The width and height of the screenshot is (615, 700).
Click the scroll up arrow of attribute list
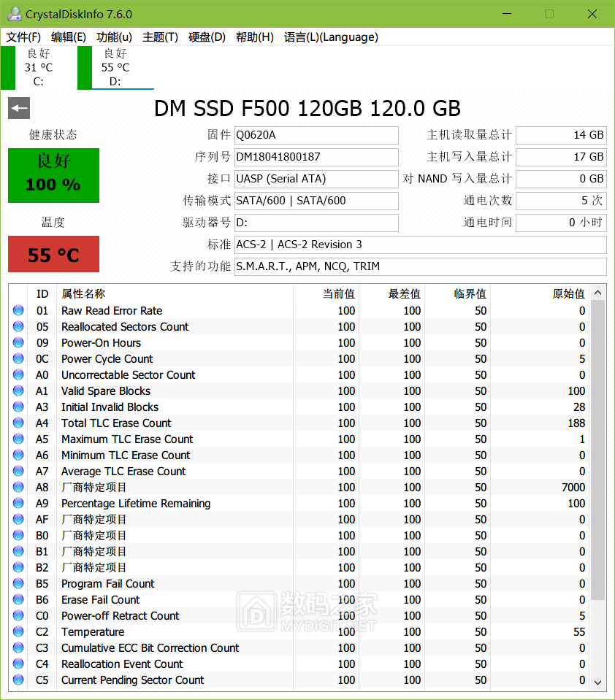[x=598, y=293]
